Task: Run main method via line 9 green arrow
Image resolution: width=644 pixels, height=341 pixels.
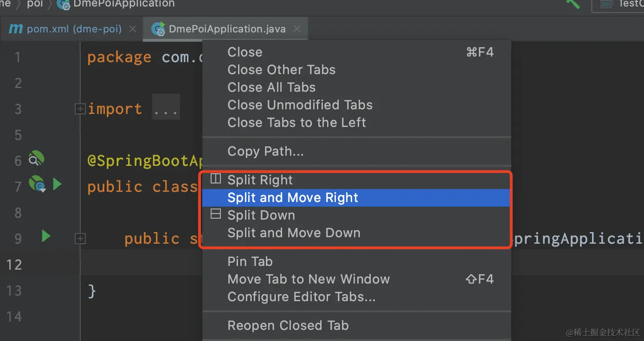Action: click(46, 236)
